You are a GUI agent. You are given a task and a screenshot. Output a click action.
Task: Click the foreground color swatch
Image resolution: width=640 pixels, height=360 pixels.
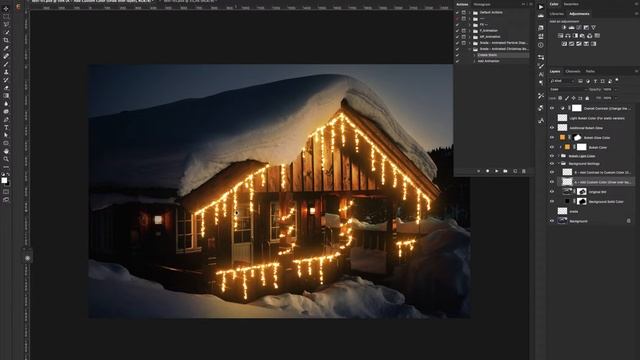pyautogui.click(x=4, y=180)
